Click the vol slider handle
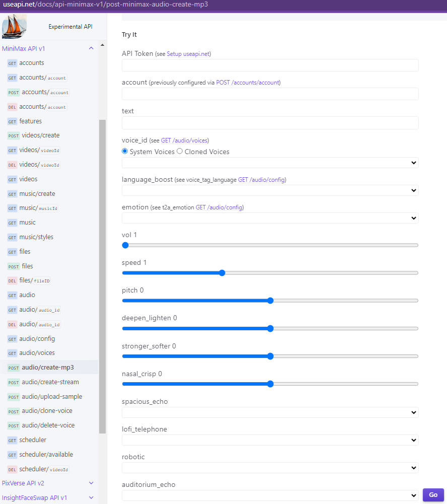This screenshot has width=447, height=504. [x=125, y=245]
